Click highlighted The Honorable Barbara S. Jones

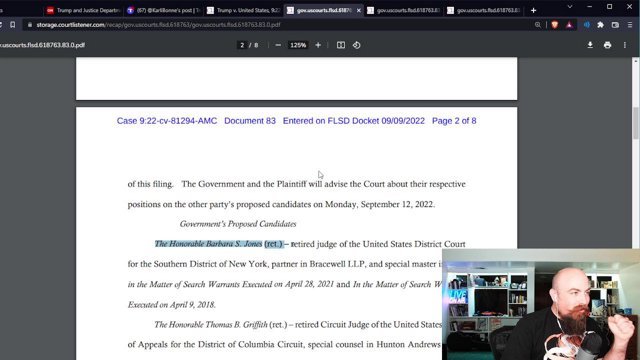[x=208, y=244]
